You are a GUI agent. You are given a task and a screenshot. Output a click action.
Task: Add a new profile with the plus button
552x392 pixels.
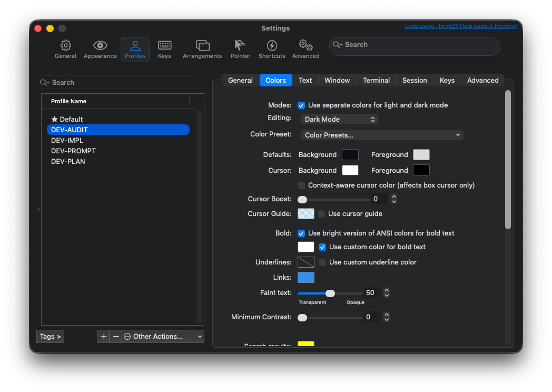pyautogui.click(x=104, y=336)
